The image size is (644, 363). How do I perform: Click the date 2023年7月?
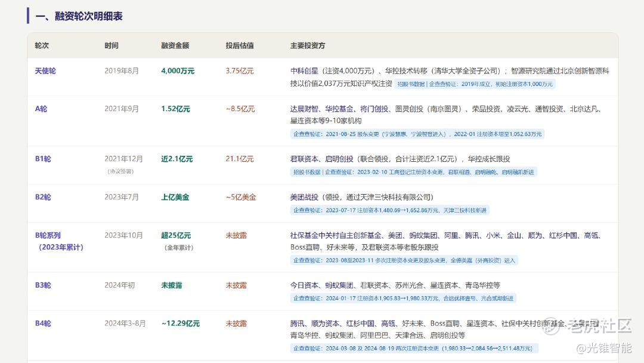point(122,198)
